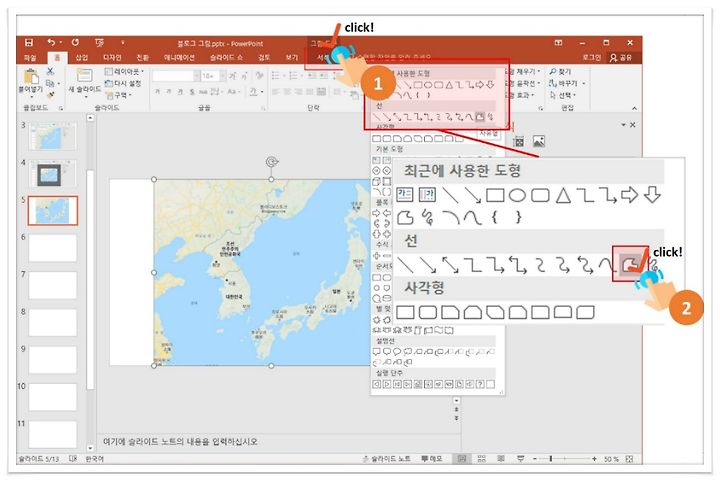The image size is (720, 480).
Task: Select the left brace shape in zoomed panel
Action: (x=495, y=217)
